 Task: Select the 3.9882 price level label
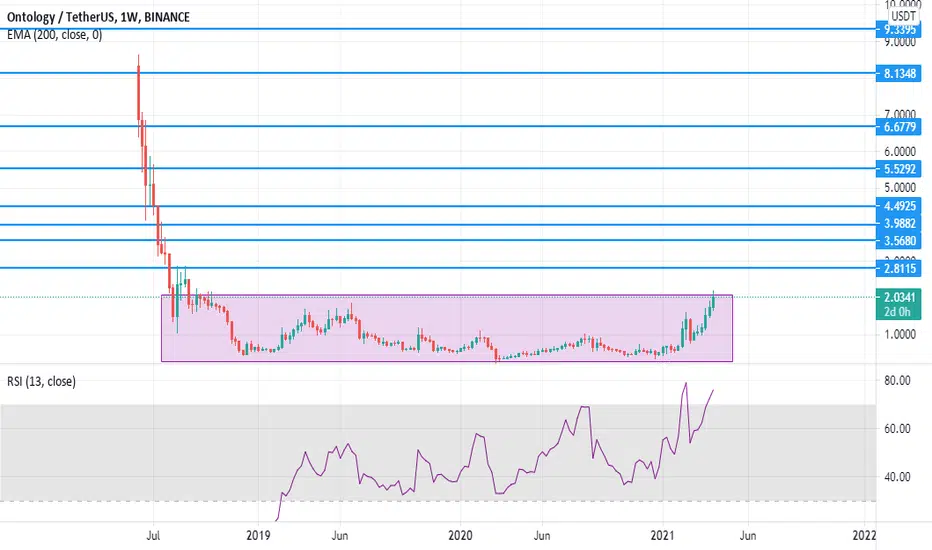[899, 224]
